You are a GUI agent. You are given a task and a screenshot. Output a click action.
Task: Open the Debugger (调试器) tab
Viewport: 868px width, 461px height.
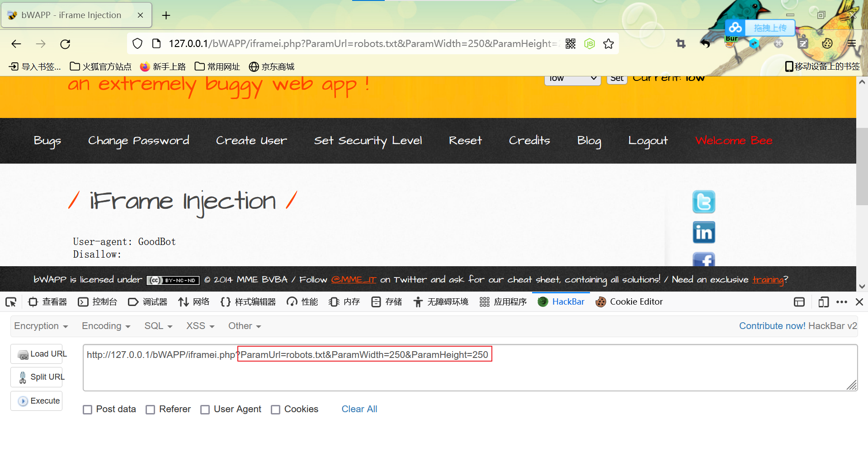point(148,302)
